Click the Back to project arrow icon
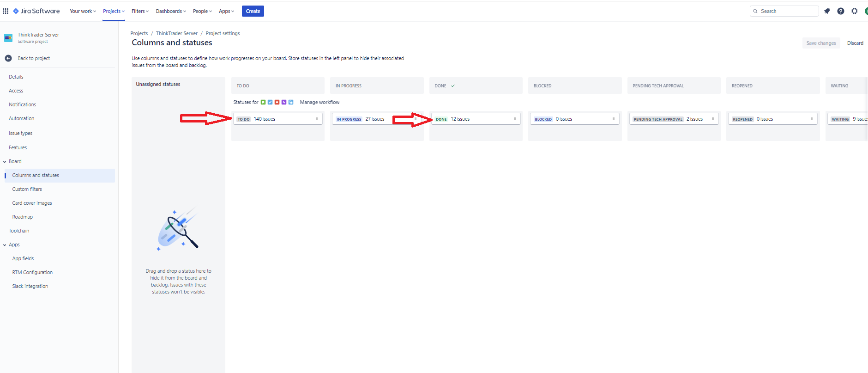The height and width of the screenshot is (373, 868). click(x=8, y=58)
